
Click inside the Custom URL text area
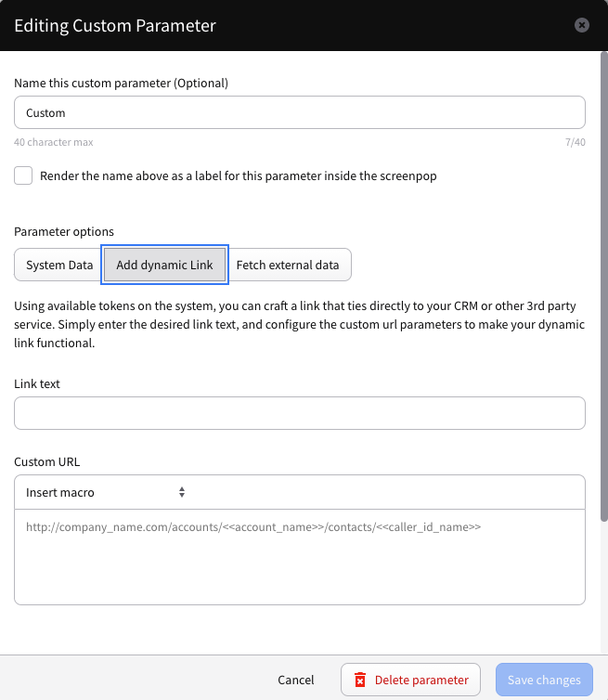[x=300, y=557]
